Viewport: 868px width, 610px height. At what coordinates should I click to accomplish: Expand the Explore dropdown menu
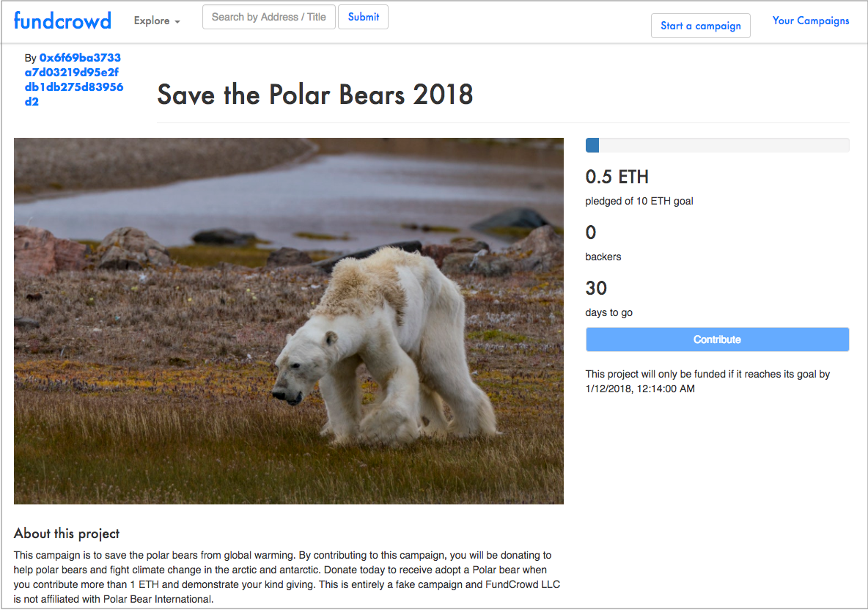tap(157, 21)
